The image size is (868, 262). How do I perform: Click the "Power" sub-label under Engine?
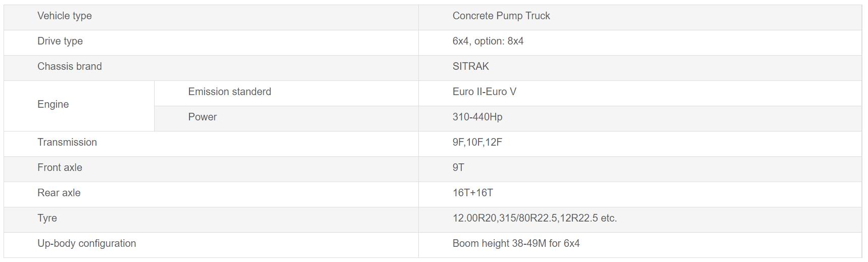(x=202, y=117)
